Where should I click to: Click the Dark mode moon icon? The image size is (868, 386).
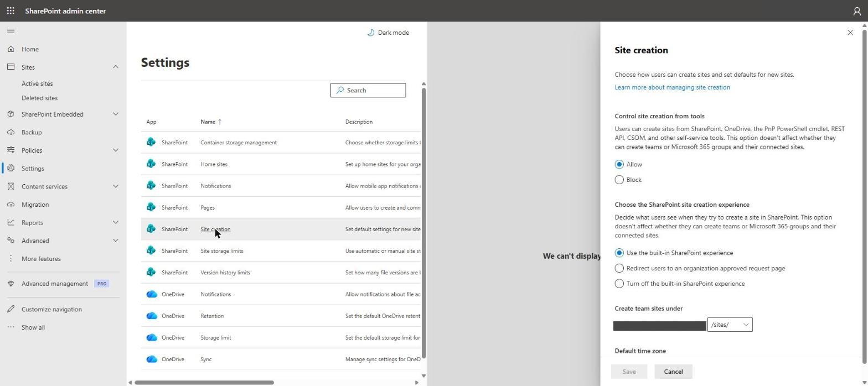[371, 33]
